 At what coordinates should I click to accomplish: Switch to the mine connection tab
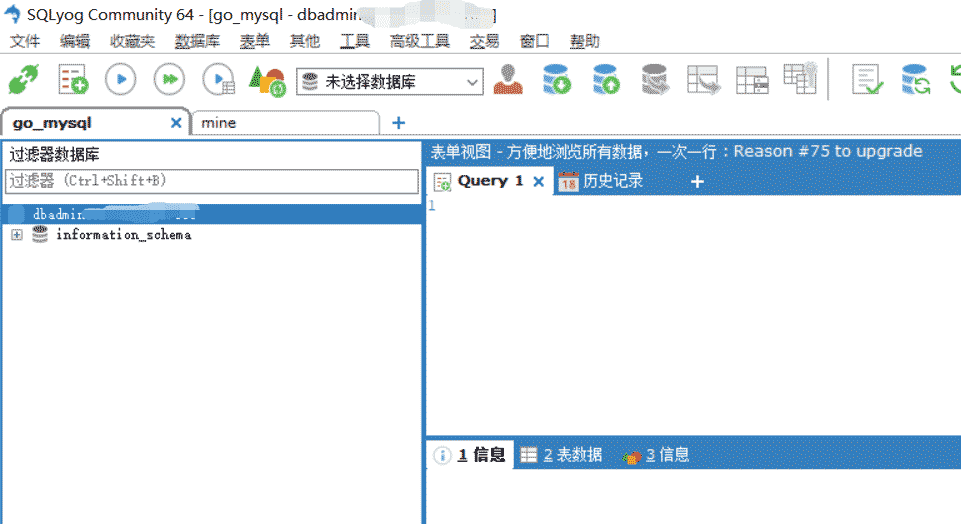pyautogui.click(x=285, y=123)
